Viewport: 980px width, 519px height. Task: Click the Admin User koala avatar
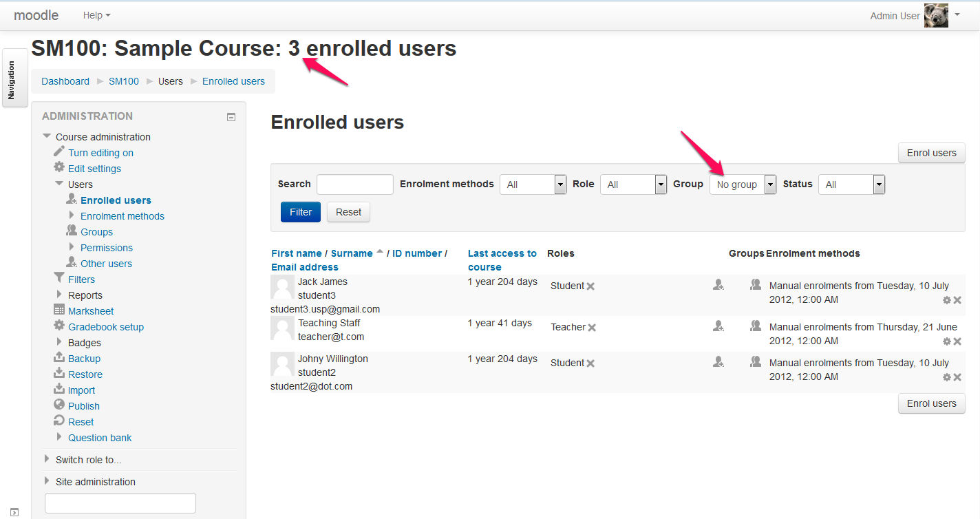936,15
